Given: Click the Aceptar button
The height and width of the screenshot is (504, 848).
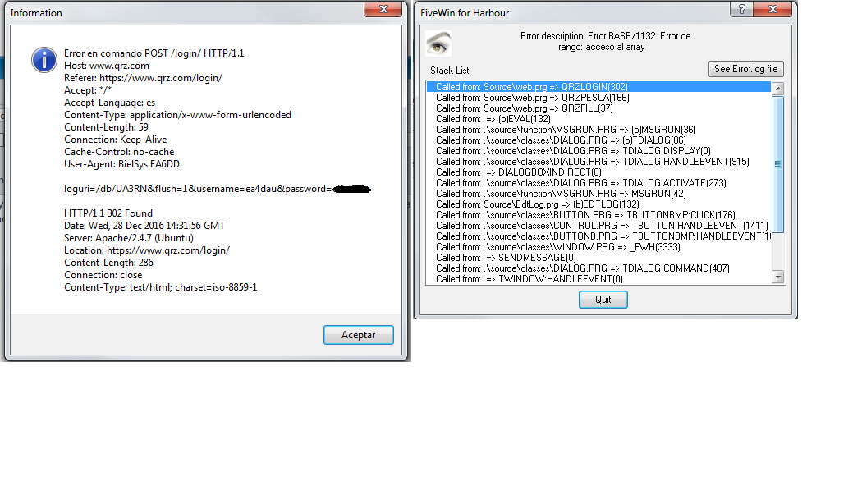Looking at the screenshot, I should pos(359,335).
